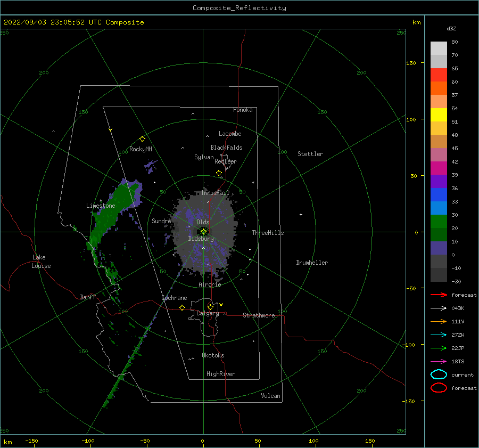
Task: Click the yellow diamond marker below Cochrane
Action: [183, 307]
